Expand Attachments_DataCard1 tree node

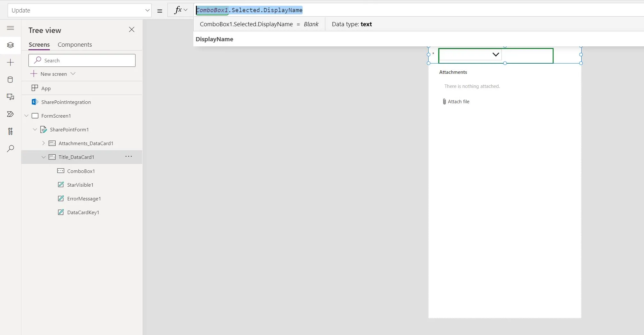point(43,144)
